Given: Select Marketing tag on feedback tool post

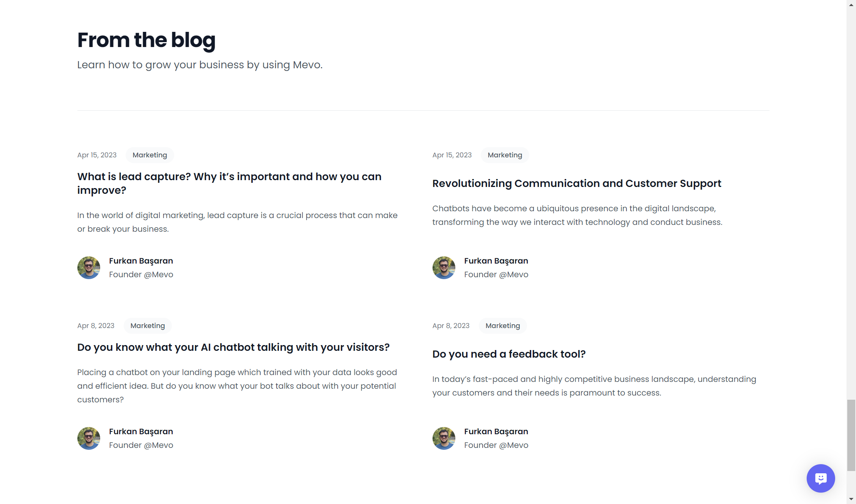Looking at the screenshot, I should point(503,326).
